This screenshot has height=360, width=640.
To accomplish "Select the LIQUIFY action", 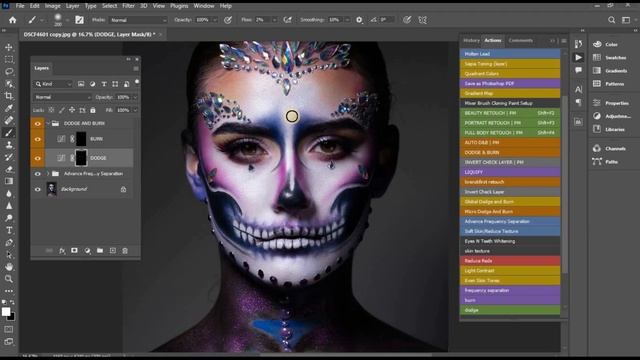I will pyautogui.click(x=510, y=172).
